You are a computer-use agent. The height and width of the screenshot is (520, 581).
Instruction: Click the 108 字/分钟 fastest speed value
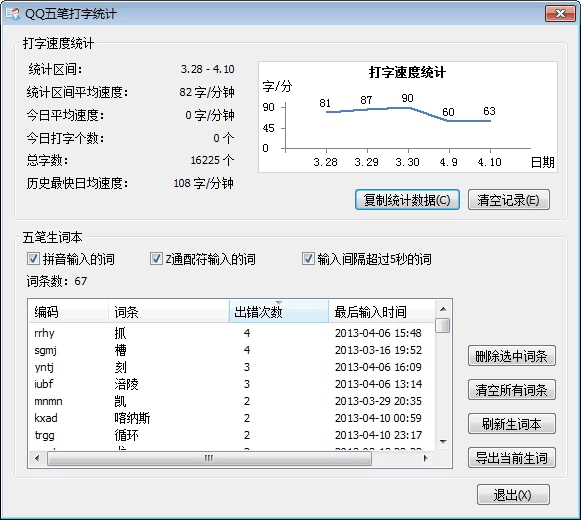[204, 183]
